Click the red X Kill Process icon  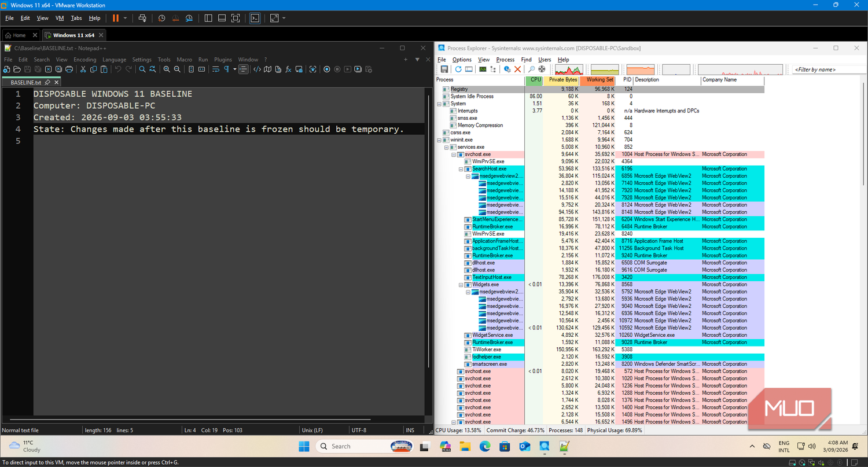518,69
